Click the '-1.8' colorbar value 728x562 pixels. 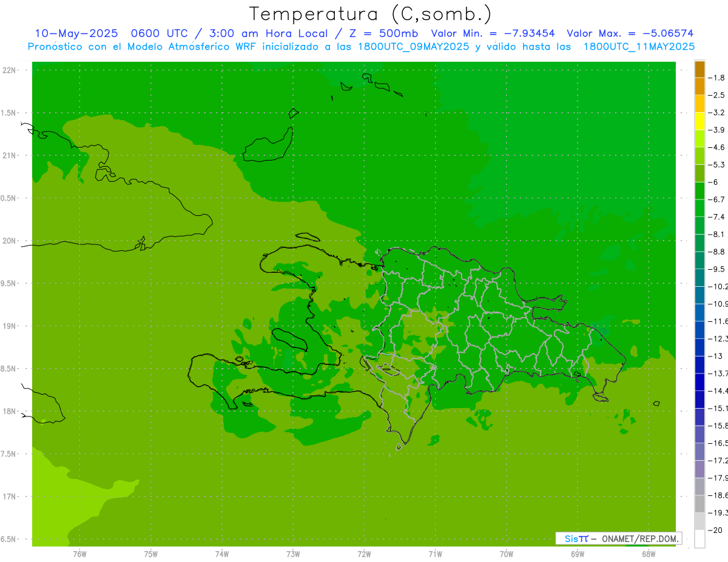716,78
